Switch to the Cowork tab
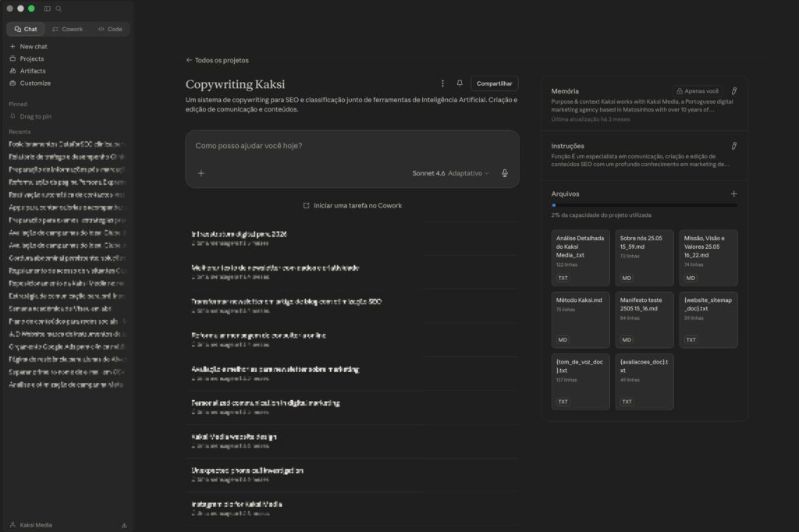Image resolution: width=799 pixels, height=532 pixels. pyautogui.click(x=67, y=29)
